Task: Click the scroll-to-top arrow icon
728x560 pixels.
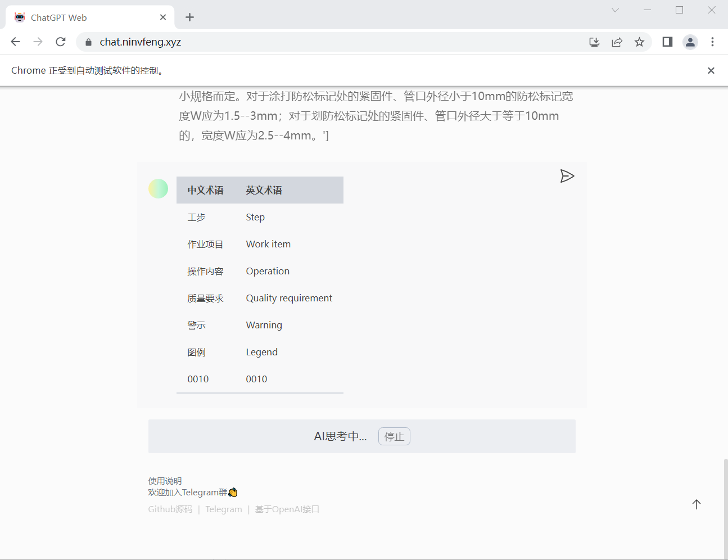Action: pos(697,504)
